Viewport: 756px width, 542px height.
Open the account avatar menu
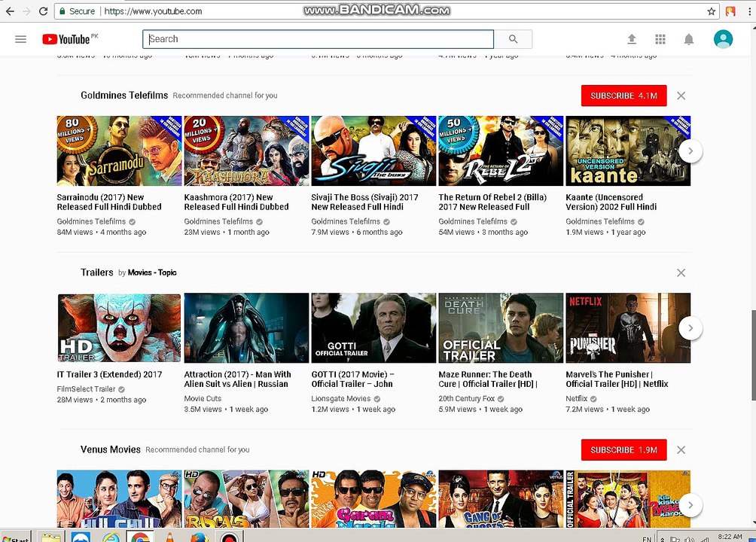tap(723, 39)
